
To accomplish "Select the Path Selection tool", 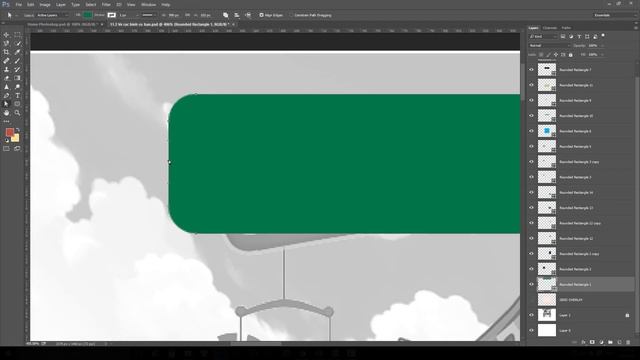I will pos(6,104).
